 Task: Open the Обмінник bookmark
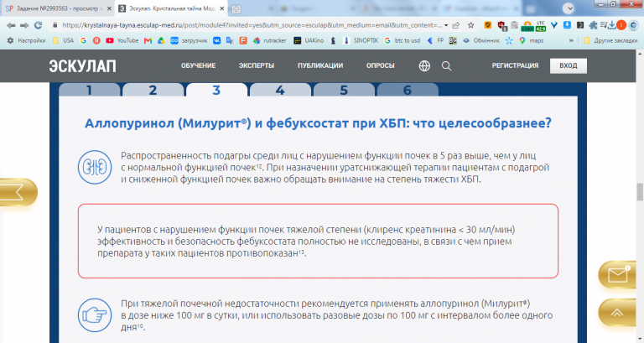pyautogui.click(x=481, y=40)
